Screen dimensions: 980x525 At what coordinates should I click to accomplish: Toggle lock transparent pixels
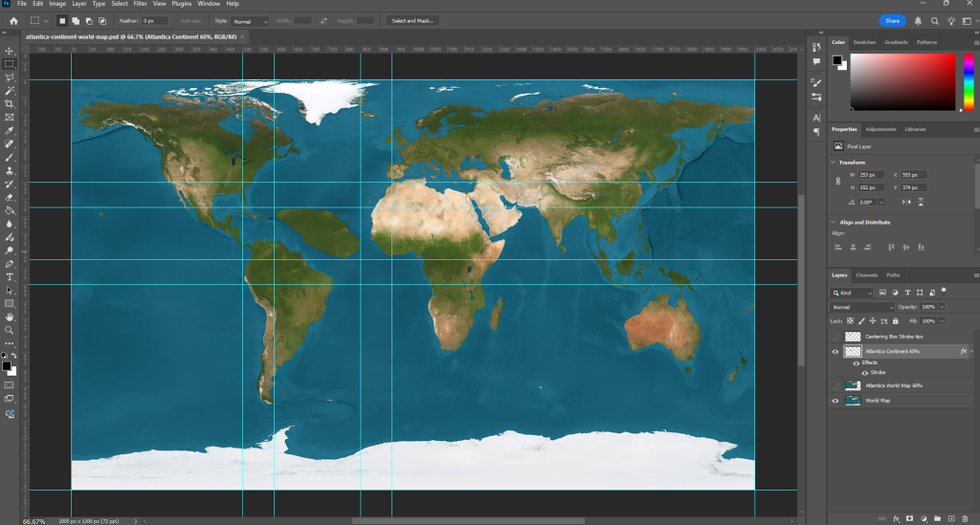(x=850, y=321)
